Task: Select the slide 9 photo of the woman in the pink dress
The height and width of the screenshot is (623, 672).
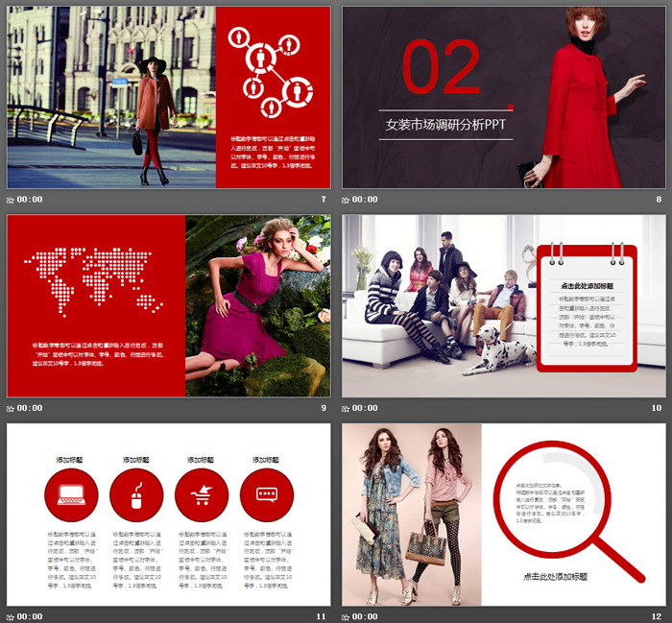Action: [257, 305]
